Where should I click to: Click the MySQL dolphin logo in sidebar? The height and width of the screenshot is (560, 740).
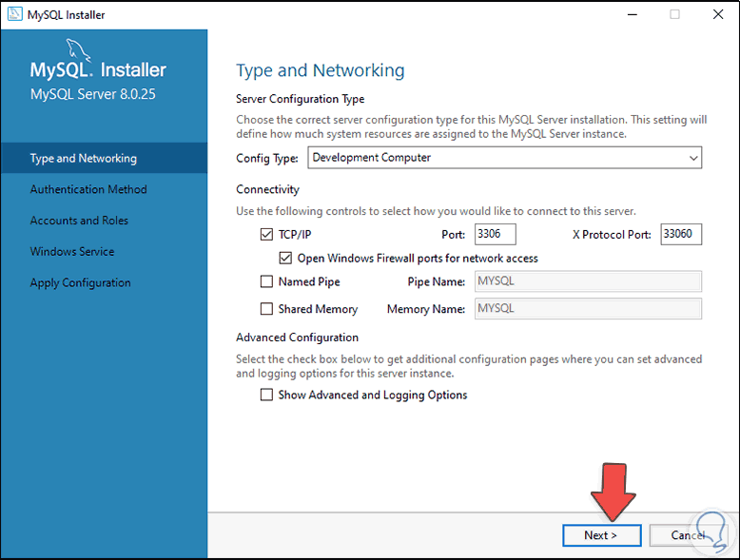click(78, 50)
